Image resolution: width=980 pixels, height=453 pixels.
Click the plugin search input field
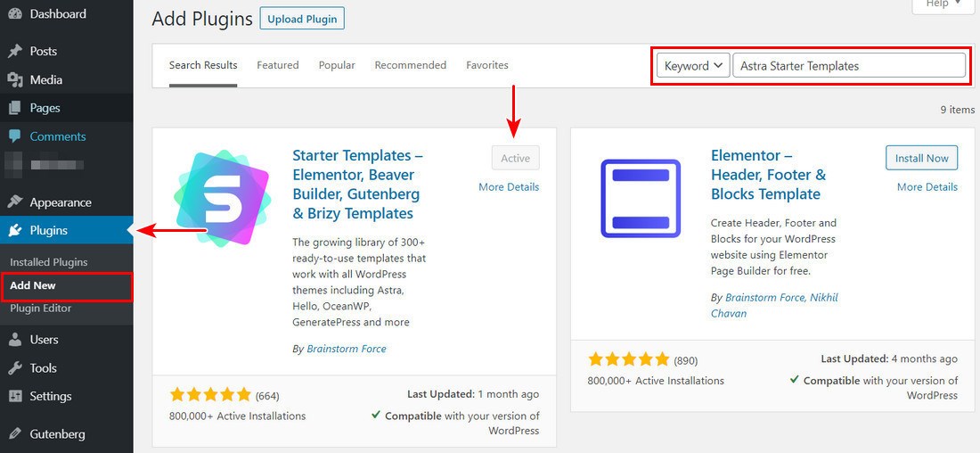pos(849,66)
